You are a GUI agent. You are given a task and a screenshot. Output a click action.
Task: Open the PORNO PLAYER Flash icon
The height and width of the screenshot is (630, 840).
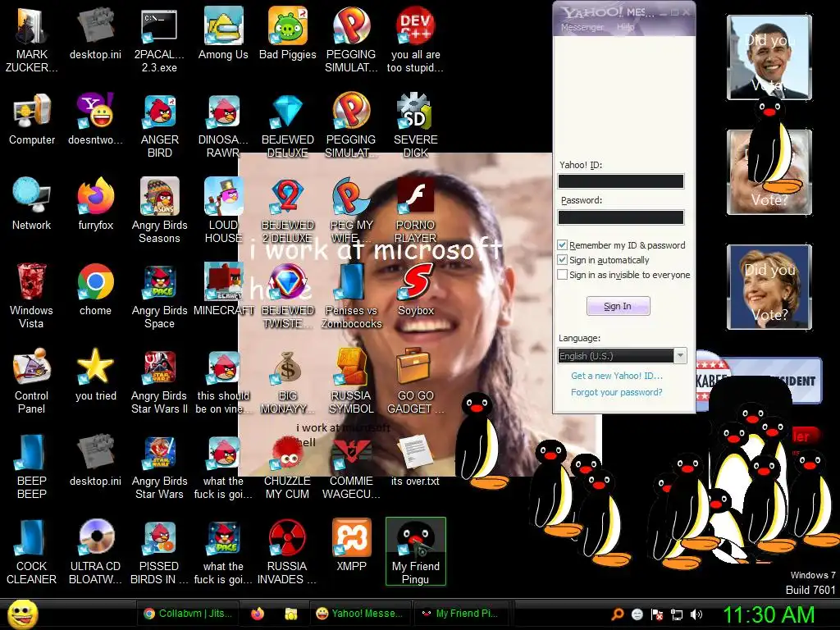tap(416, 196)
